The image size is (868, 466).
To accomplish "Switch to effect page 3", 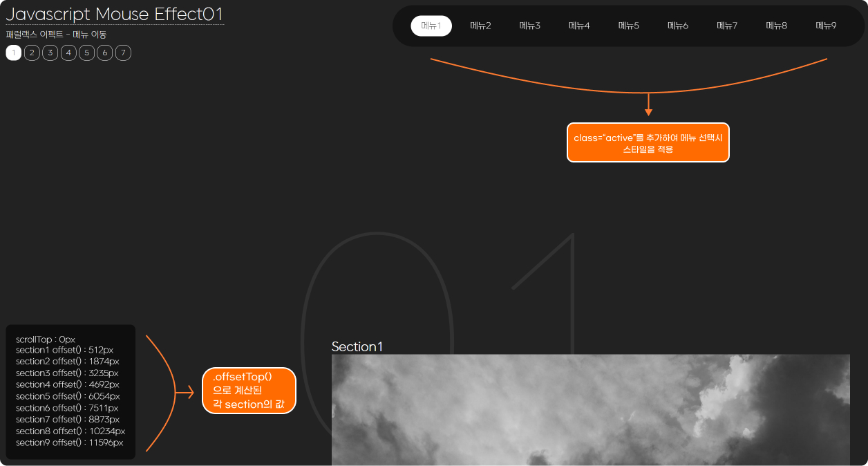I will click(50, 53).
